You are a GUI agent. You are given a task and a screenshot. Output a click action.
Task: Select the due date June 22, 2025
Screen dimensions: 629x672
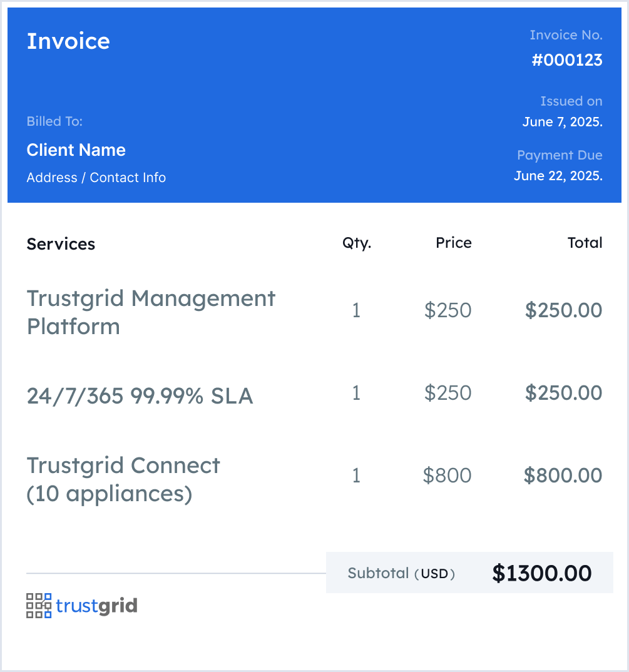(558, 176)
